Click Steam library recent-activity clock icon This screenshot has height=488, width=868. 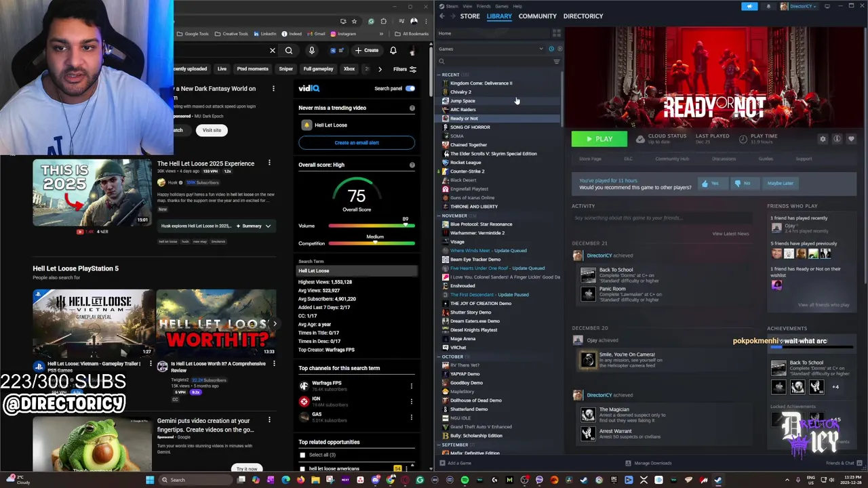tap(551, 49)
